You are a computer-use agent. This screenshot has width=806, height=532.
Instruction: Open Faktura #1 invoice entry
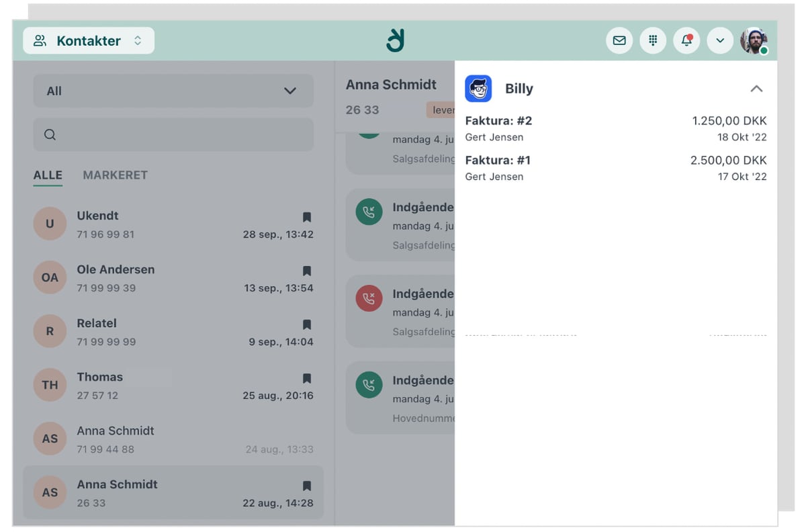615,168
